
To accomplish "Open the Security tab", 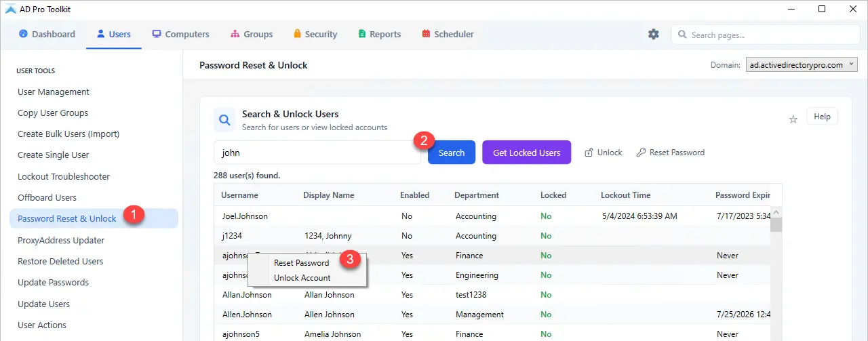I will click(x=315, y=34).
